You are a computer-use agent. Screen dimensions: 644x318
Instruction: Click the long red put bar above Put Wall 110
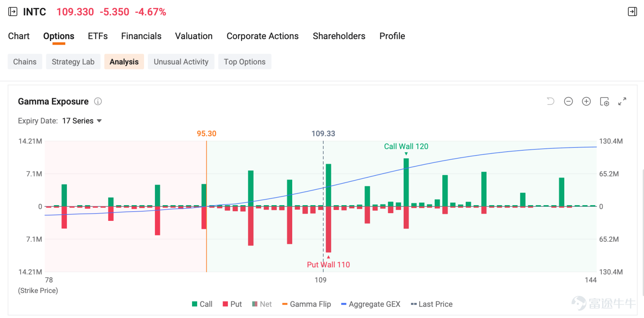coord(328,229)
